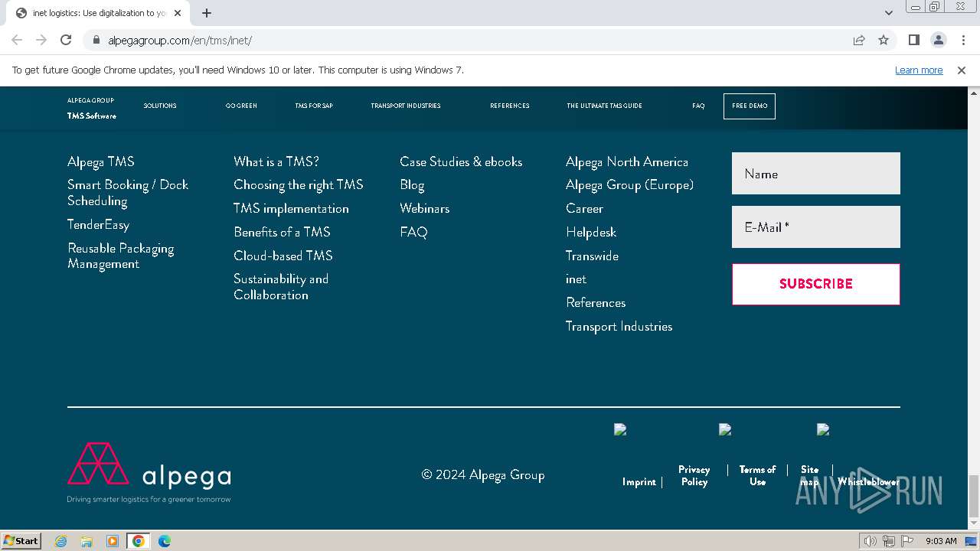The width and height of the screenshot is (980, 551).
Task: Open Chrome three-dot menu
Action: point(962,40)
